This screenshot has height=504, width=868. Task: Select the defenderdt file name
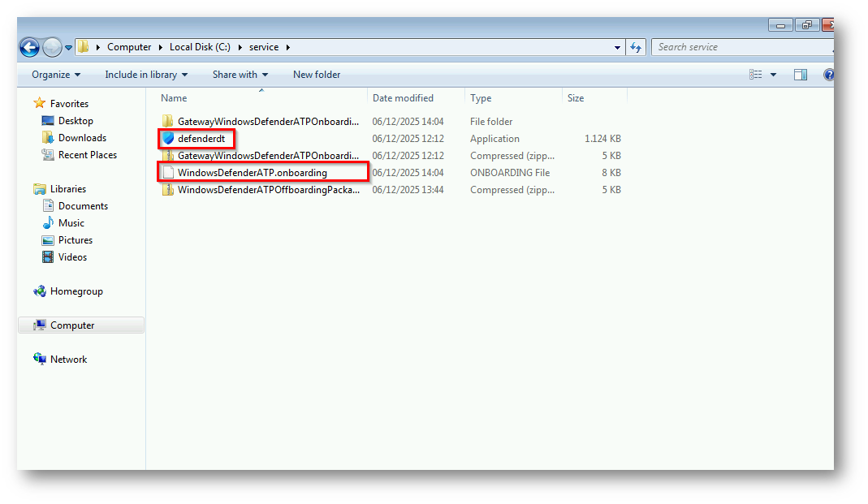point(201,138)
